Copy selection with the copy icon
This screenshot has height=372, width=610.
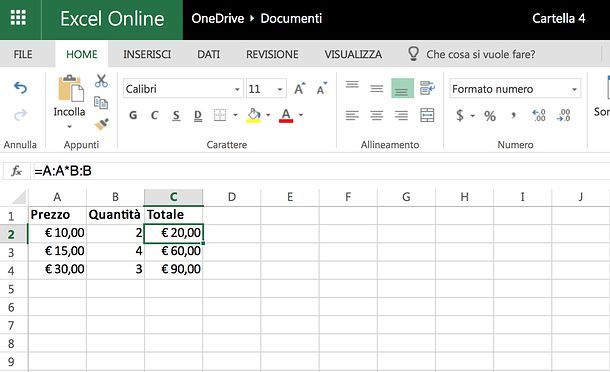tap(101, 103)
